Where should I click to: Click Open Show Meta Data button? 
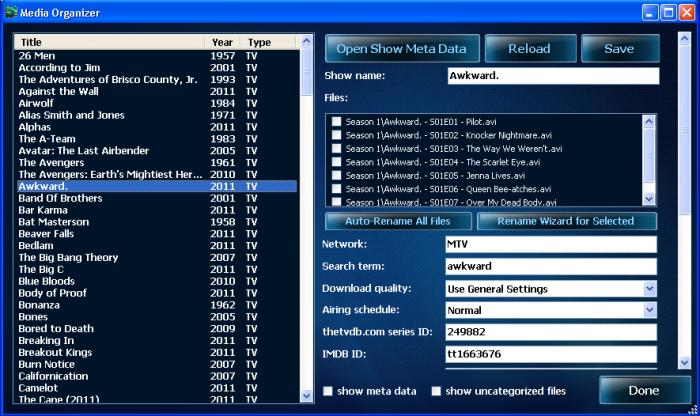pos(402,49)
